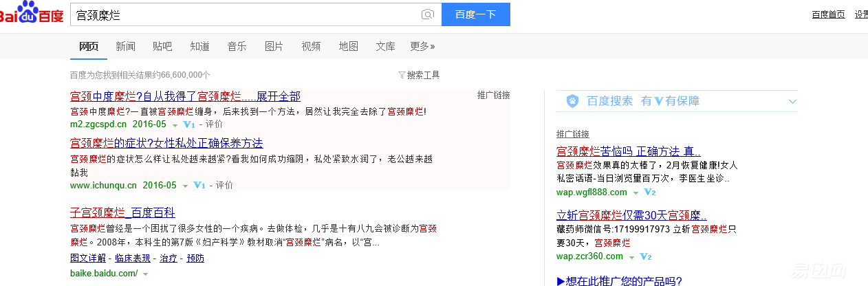Open 子宫颈糜烂_百度百科 result
The image size is (868, 286).
click(122, 212)
